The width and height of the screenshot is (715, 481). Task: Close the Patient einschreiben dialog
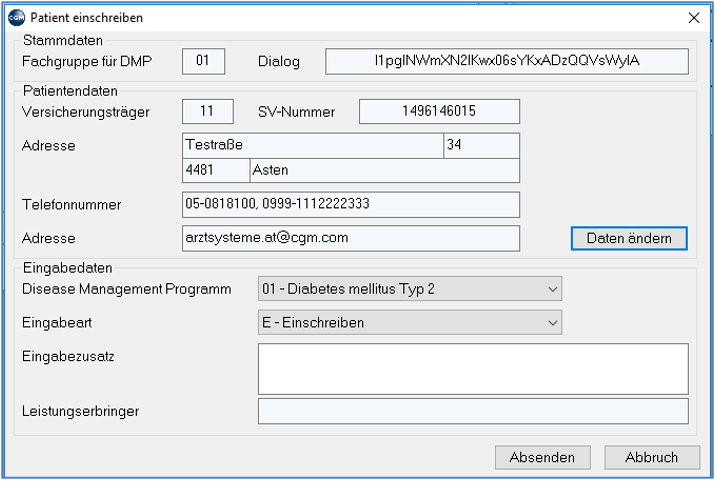[694, 18]
